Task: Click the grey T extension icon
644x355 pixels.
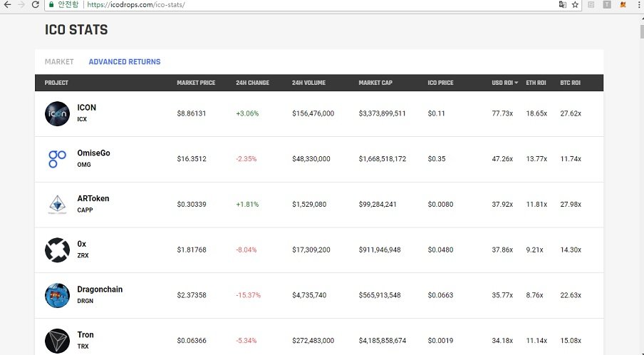Action: pyautogui.click(x=607, y=4)
